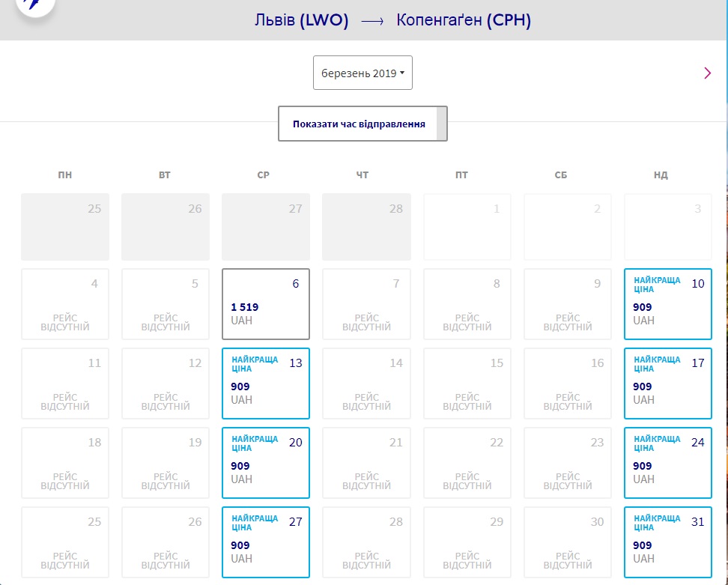The image size is (728, 585).
Task: Select March 20 flight date
Action: pyautogui.click(x=266, y=463)
